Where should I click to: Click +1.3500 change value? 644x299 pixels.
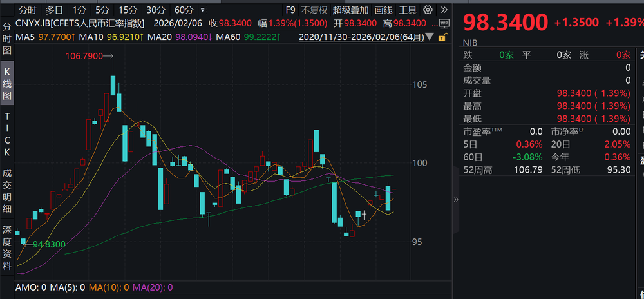click(x=576, y=23)
